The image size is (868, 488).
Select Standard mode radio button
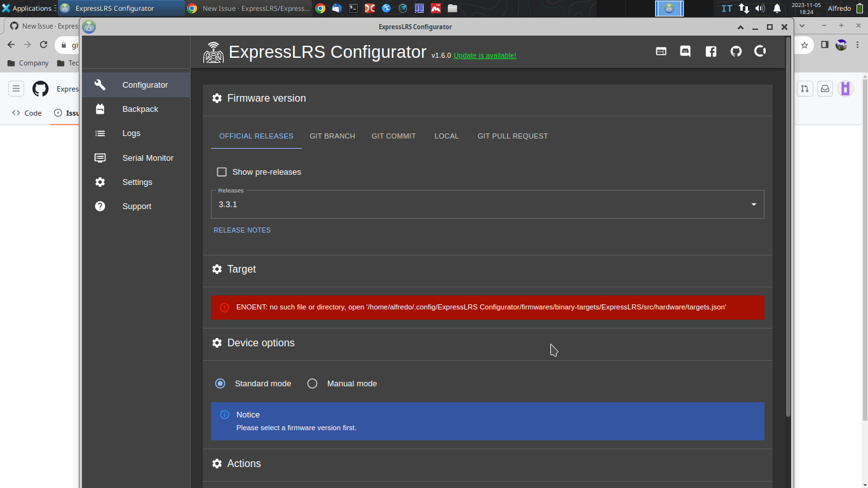pyautogui.click(x=220, y=383)
